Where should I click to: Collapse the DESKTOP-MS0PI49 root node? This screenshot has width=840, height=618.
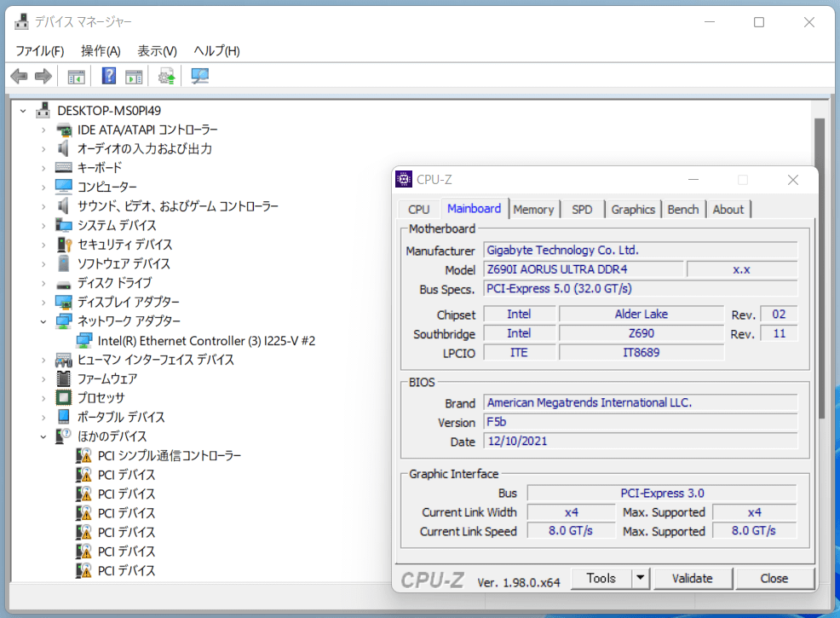point(23,111)
